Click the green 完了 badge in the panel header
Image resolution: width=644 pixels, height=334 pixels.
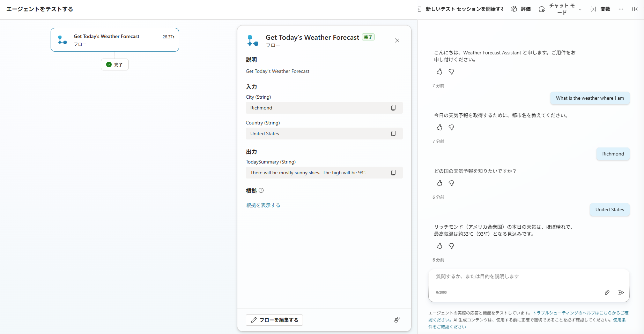point(368,37)
